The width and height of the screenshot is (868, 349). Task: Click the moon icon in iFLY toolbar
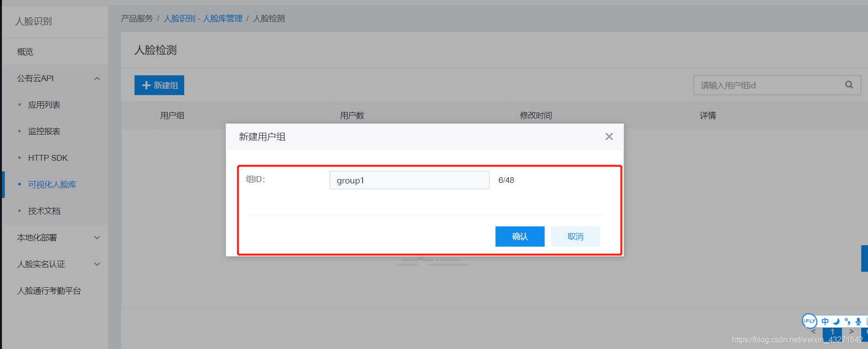point(836,321)
